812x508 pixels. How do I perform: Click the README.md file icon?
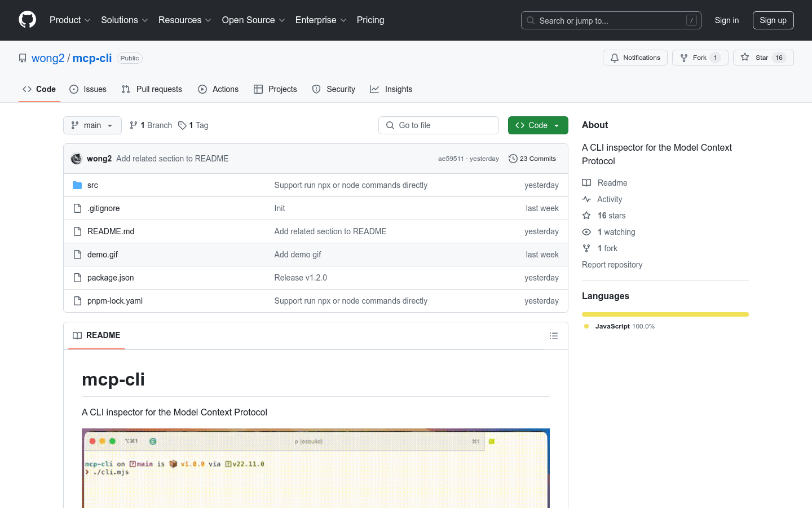[x=77, y=231]
